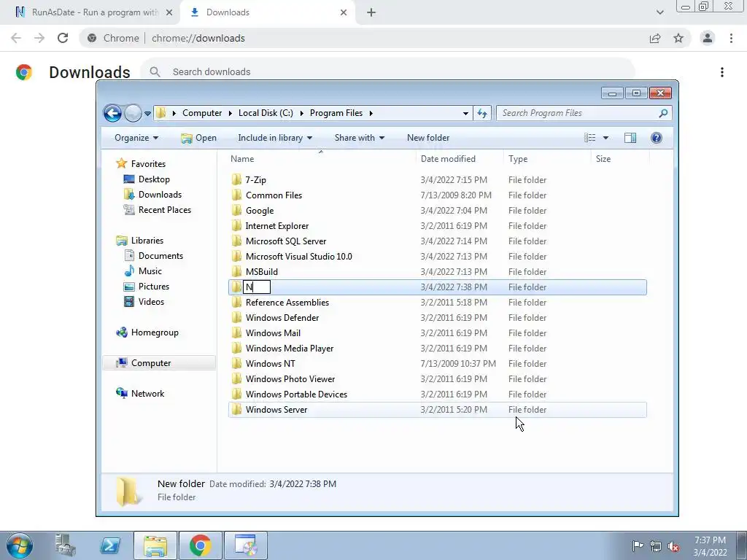
Task: Click the Explorer forward arrow button
Action: 133,113
